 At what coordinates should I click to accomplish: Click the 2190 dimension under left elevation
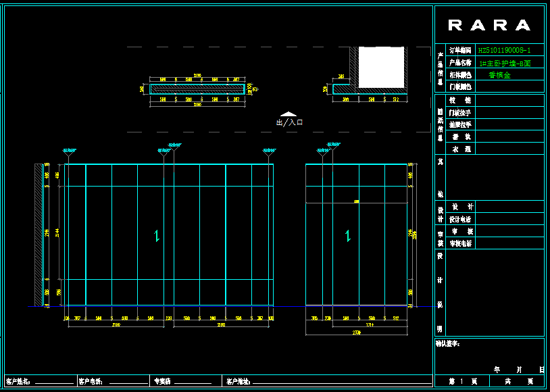click(116, 325)
